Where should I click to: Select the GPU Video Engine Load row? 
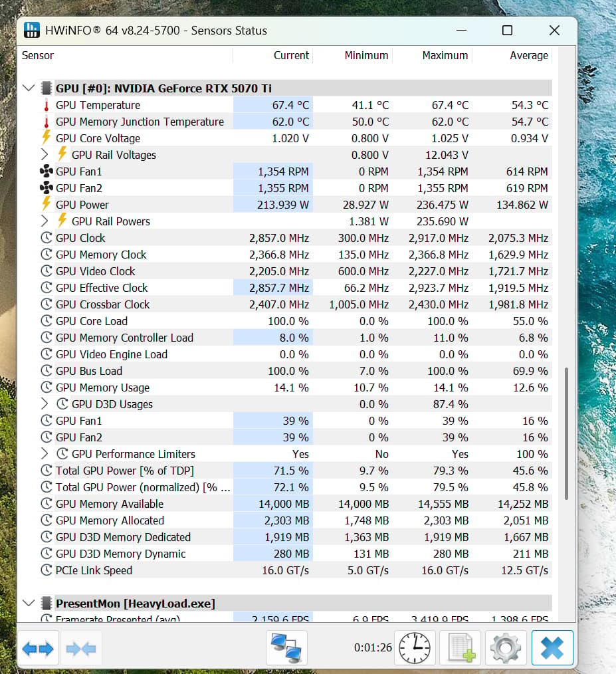coord(295,354)
